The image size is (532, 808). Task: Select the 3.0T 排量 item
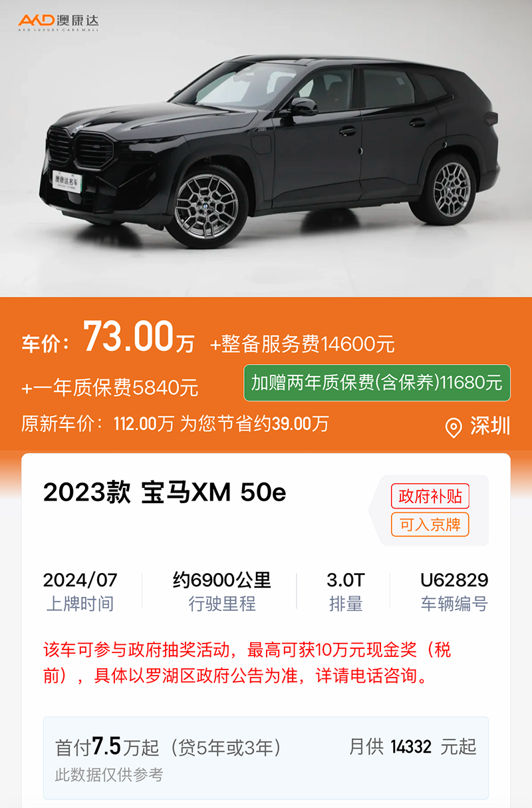(x=346, y=591)
